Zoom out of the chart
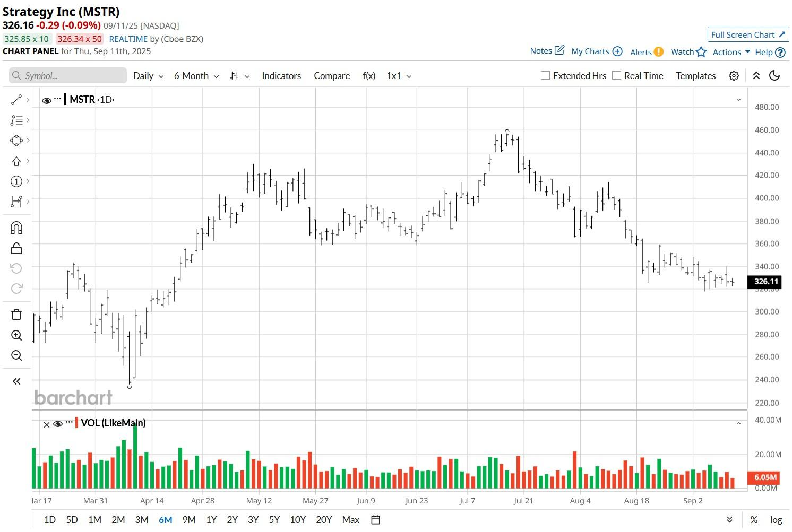792x532 pixels. pyautogui.click(x=16, y=355)
